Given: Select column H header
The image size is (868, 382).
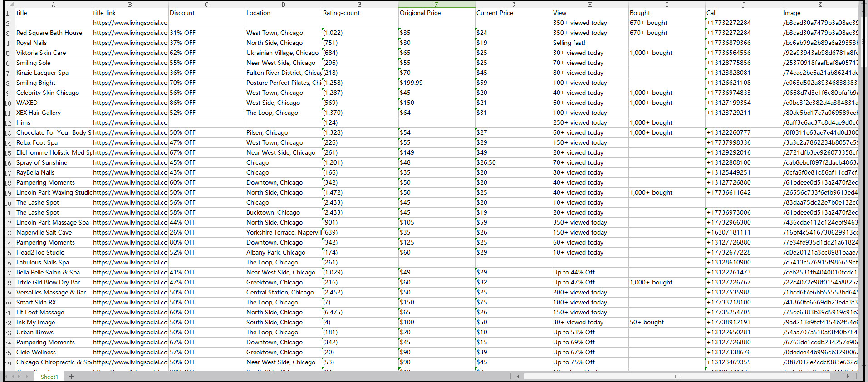Looking at the screenshot, I should 590,5.
